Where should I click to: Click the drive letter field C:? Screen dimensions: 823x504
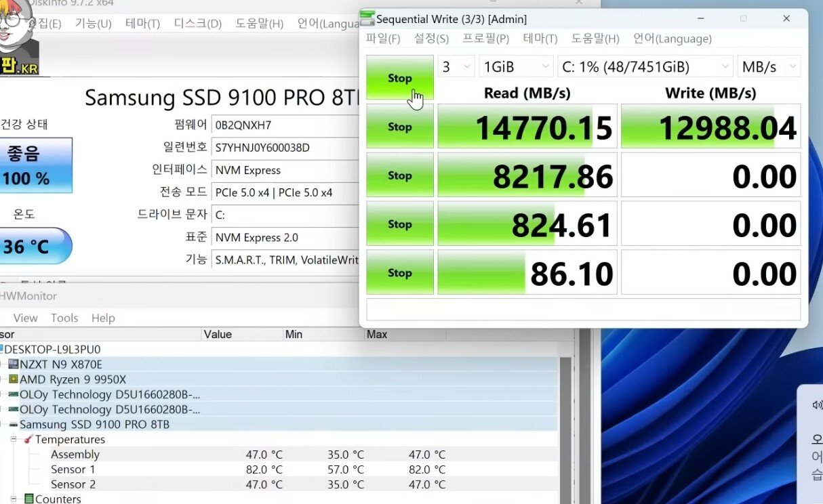tap(285, 214)
